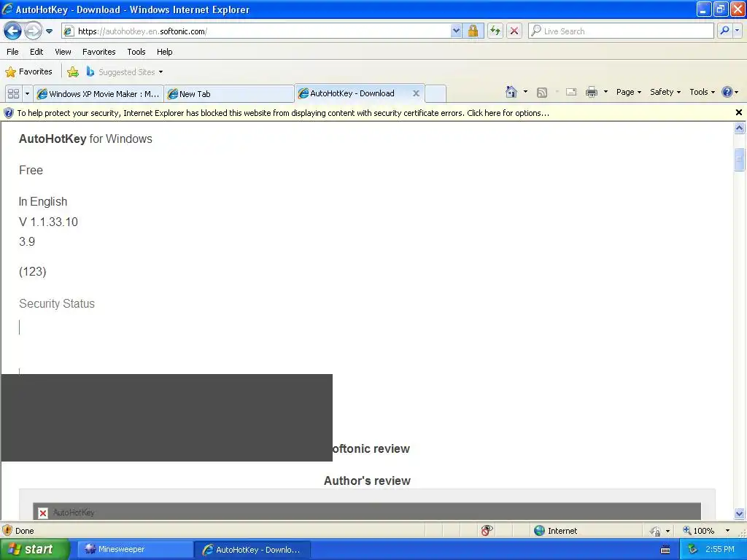
Task: Open the View menu
Action: pos(63,52)
